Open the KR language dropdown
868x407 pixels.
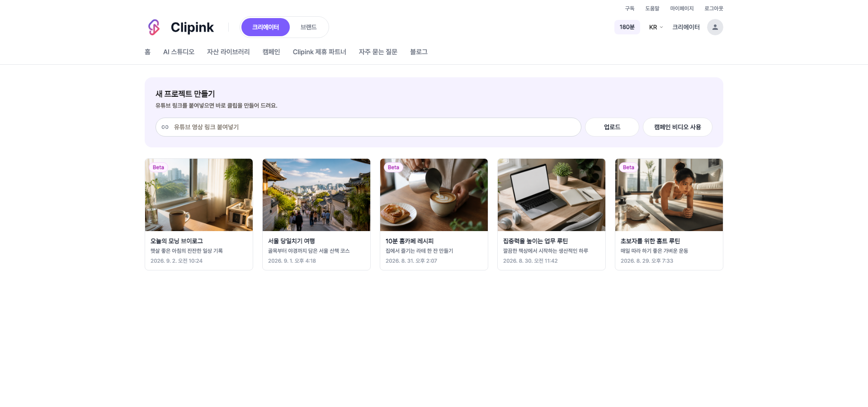point(656,27)
